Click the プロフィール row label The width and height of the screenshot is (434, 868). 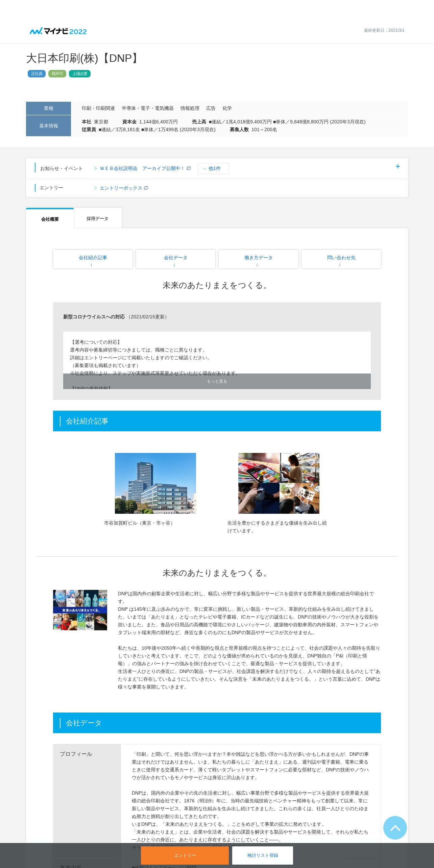pyautogui.click(x=76, y=754)
